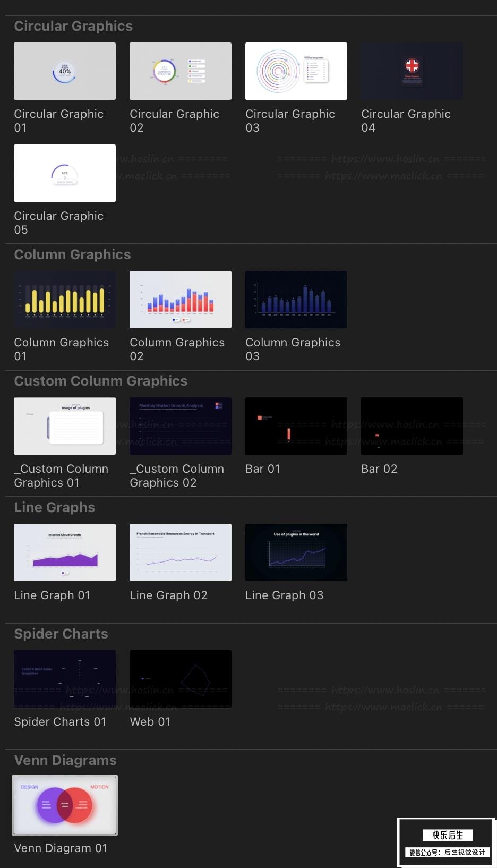This screenshot has width=497, height=868.
Task: Select the Circular Graphic 01 thumbnail
Action: click(65, 71)
